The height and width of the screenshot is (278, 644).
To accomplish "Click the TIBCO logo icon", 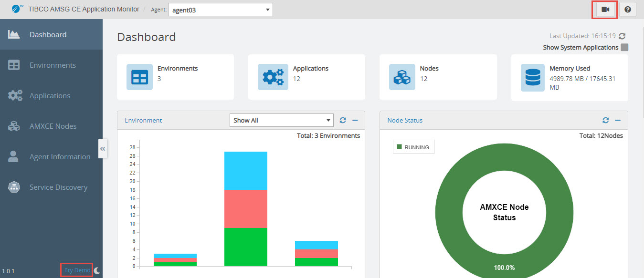I will coord(17,9).
